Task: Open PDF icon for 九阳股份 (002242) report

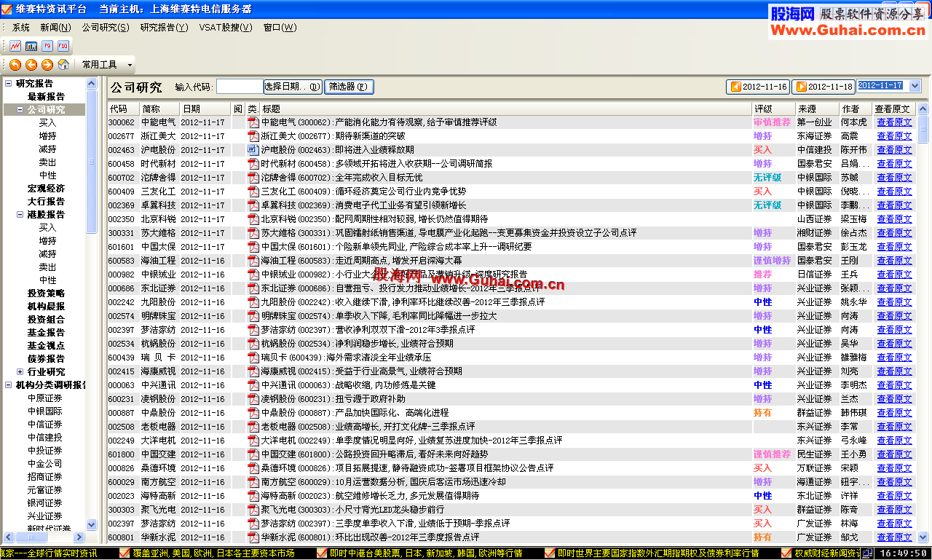Action: pos(253,302)
